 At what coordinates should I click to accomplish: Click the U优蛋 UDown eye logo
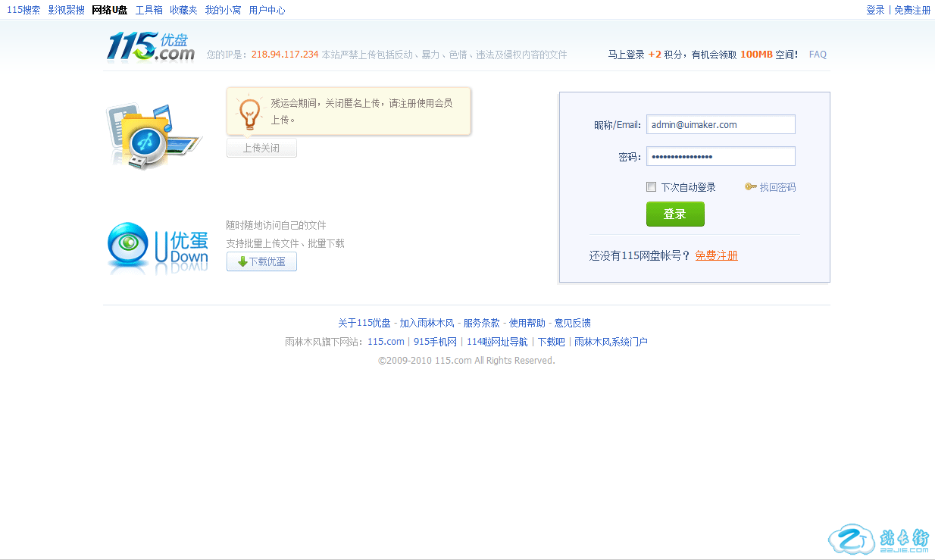[158, 248]
